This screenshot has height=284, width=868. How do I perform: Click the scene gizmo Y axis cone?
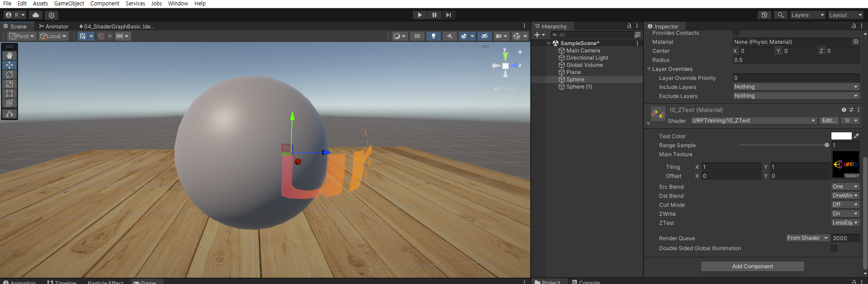[505, 56]
